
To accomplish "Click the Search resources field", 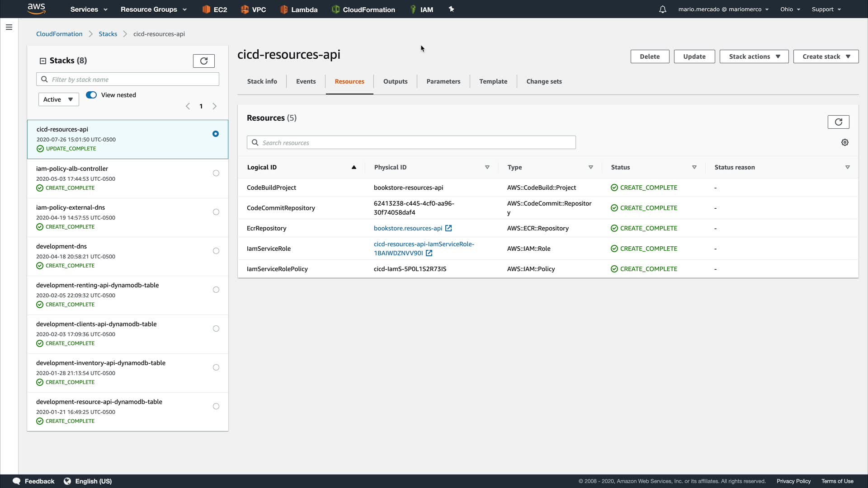I will point(411,143).
